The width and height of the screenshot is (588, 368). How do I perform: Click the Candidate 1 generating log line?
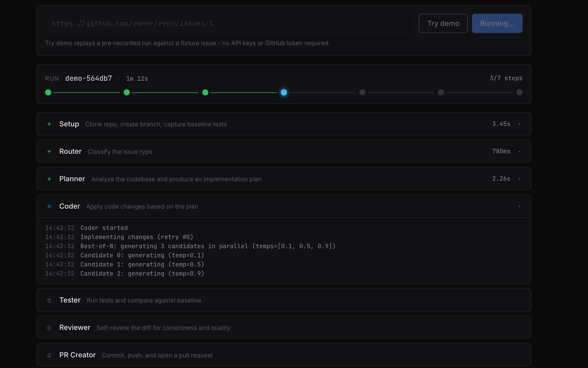(142, 265)
